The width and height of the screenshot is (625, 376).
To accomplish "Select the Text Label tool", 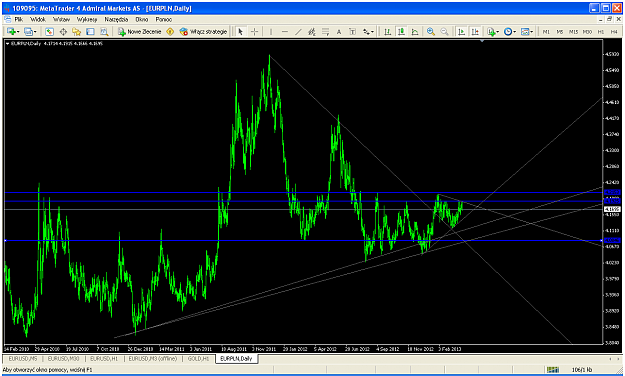I will point(352,31).
